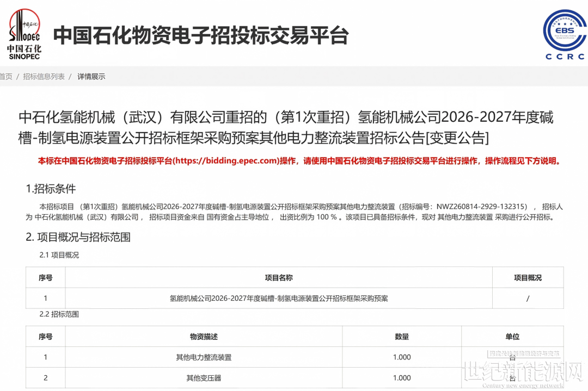Open 首页 breadcrumb link
Screen dimensions: 588x391
coord(6,76)
